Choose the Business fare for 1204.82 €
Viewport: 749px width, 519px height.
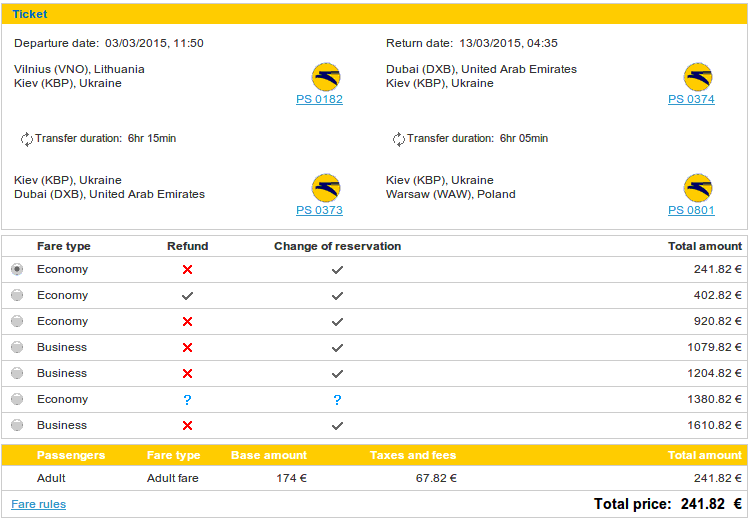[17, 373]
